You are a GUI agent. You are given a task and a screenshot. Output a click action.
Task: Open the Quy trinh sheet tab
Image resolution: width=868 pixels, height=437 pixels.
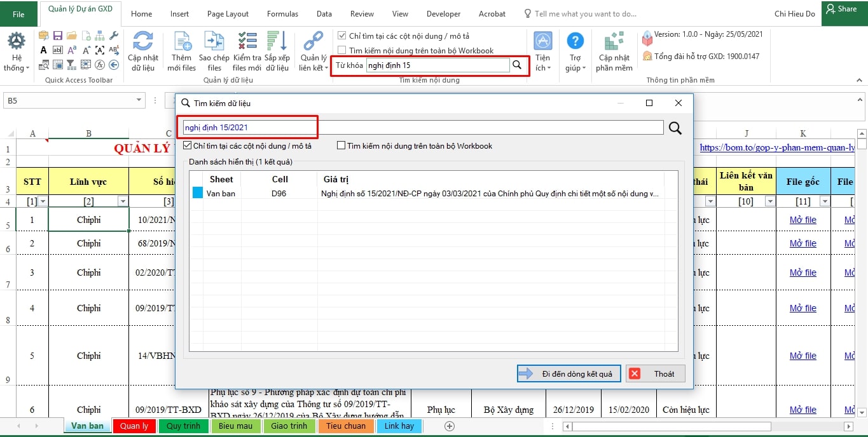(x=183, y=426)
